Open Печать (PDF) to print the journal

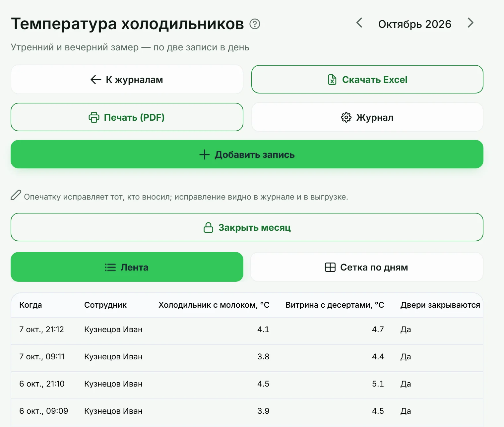coord(127,117)
